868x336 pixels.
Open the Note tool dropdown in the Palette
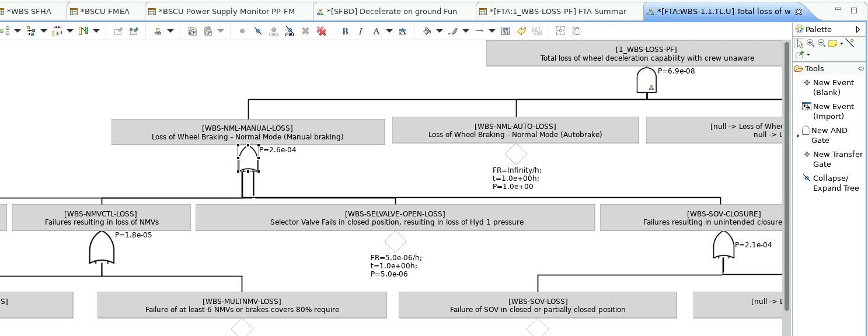point(841,44)
